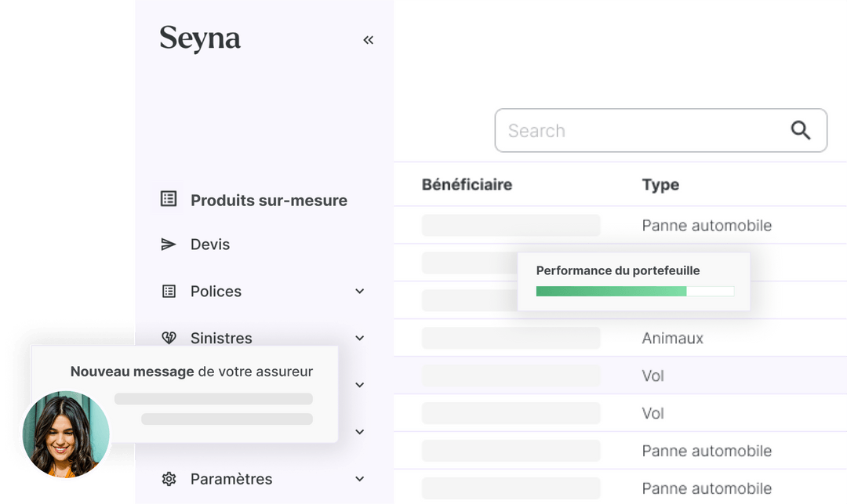Click the Sinistres heart icon

pyautogui.click(x=168, y=338)
